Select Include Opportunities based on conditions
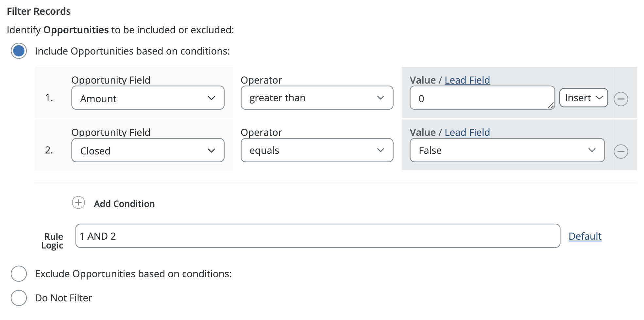The height and width of the screenshot is (320, 644). (x=19, y=51)
